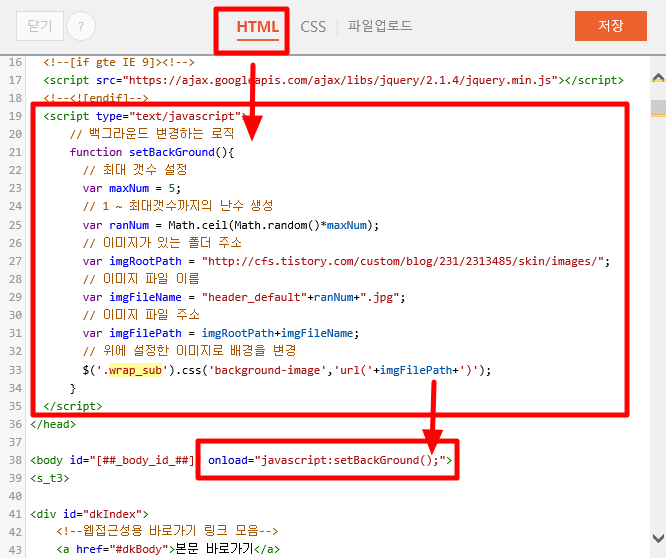Click the setBackGround function name on line 21
Screen dimensions: 666x558
(x=172, y=152)
